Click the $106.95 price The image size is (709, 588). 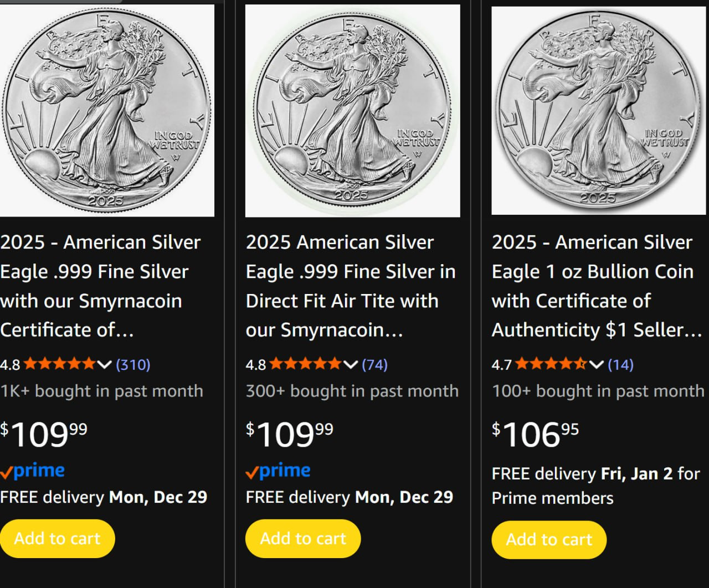[x=535, y=434]
